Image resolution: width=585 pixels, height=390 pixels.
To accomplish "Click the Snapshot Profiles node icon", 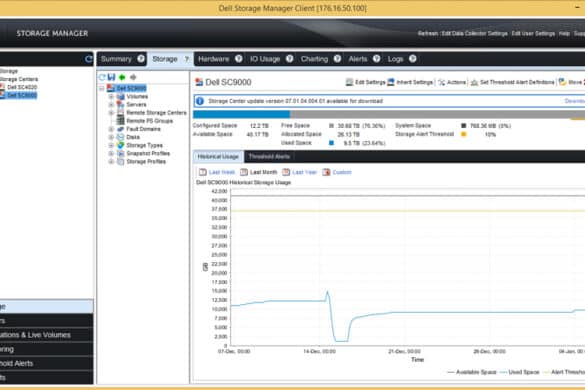I will pos(121,153).
